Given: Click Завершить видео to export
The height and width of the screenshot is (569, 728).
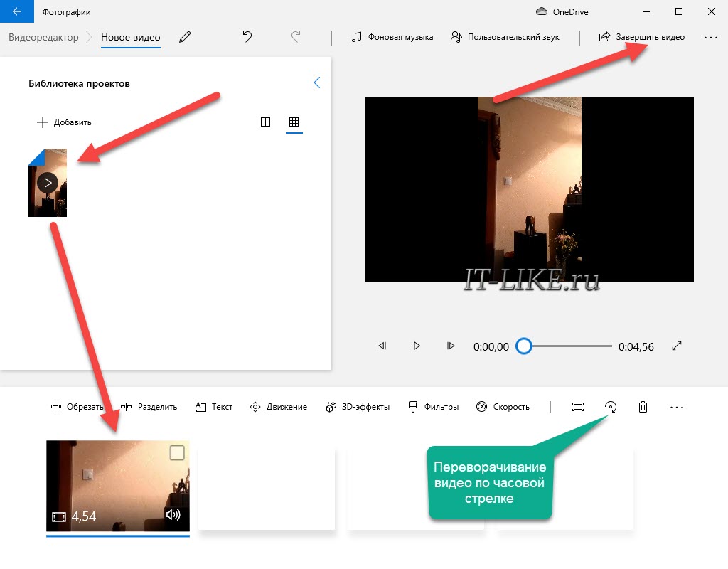Looking at the screenshot, I should click(642, 37).
